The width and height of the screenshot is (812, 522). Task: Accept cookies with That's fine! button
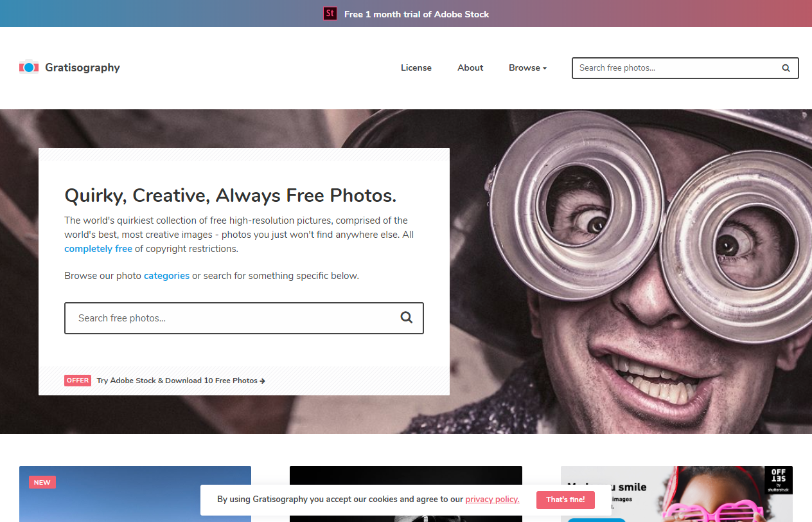point(565,500)
